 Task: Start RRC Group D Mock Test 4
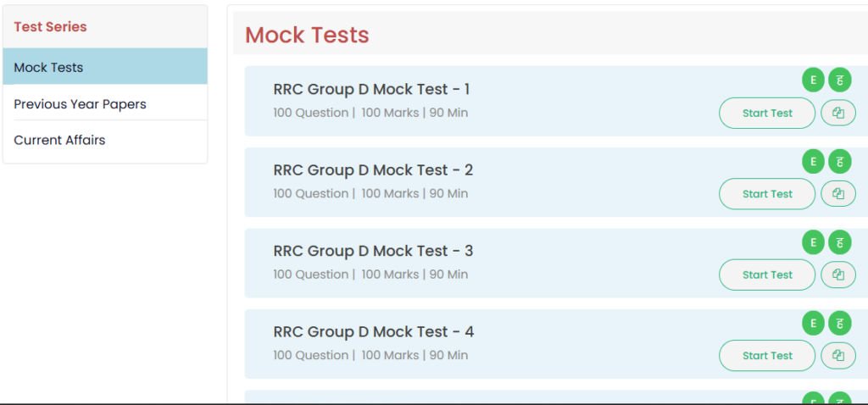767,356
